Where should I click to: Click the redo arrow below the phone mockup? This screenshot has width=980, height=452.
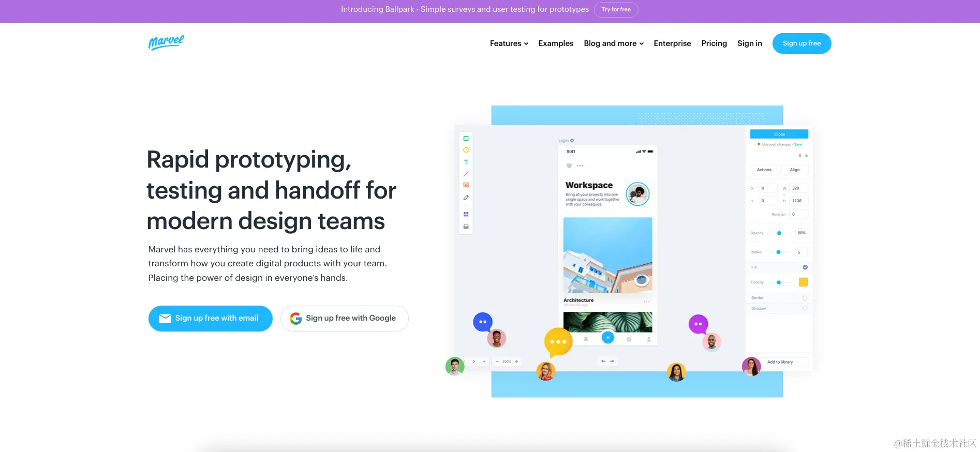[x=612, y=361]
